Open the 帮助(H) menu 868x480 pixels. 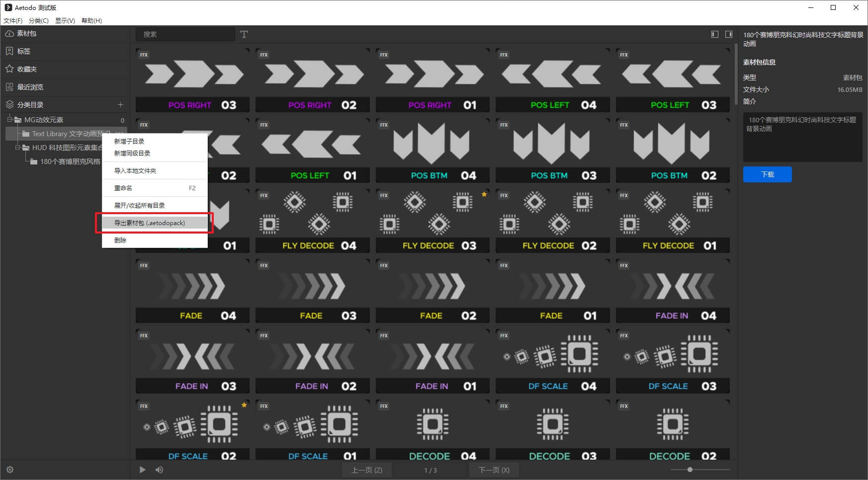click(x=91, y=20)
